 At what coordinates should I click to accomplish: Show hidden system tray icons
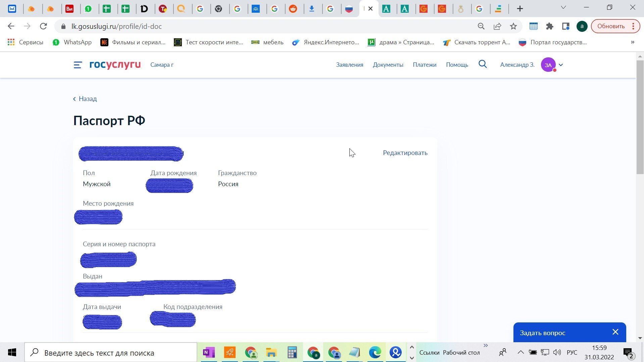[521, 352]
